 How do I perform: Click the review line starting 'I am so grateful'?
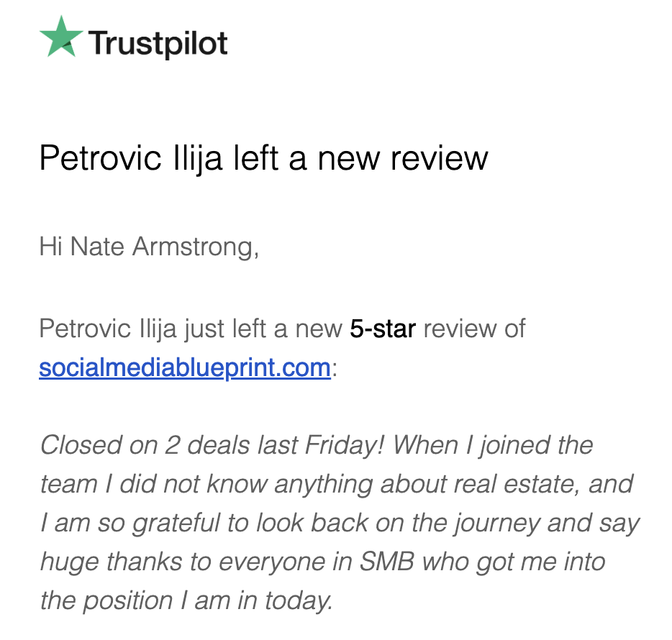[x=340, y=524]
